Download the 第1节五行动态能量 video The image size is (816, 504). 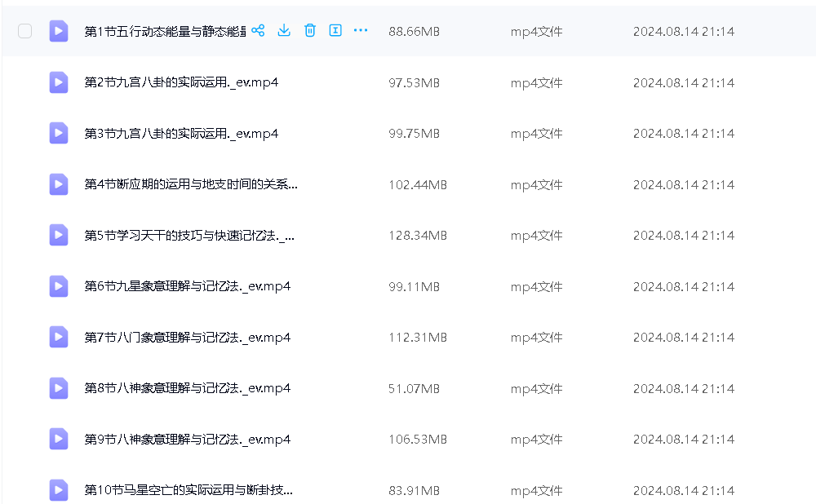(284, 31)
